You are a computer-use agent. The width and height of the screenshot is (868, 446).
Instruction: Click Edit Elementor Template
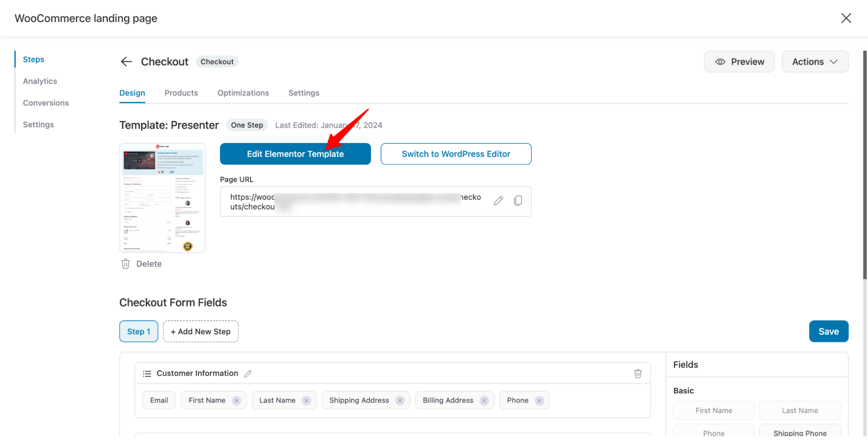point(295,153)
